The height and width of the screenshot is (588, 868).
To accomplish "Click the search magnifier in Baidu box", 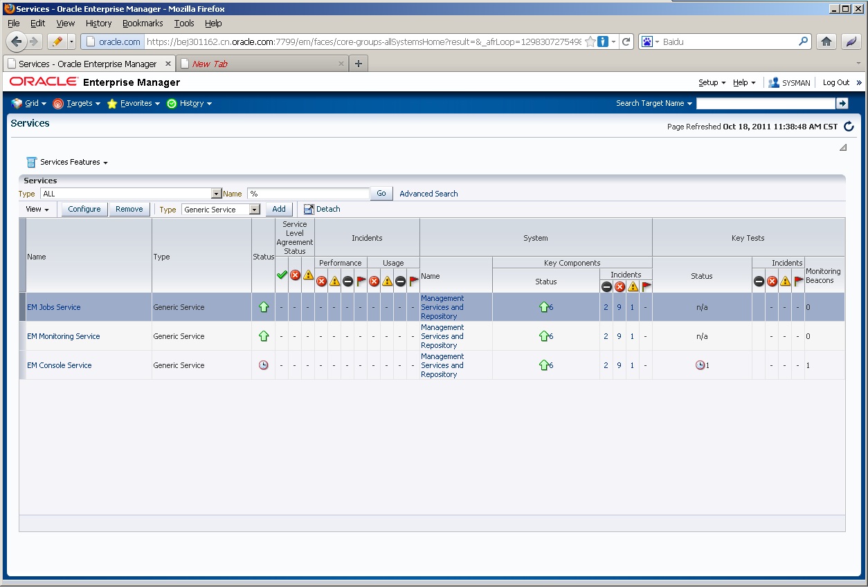I will coord(804,42).
